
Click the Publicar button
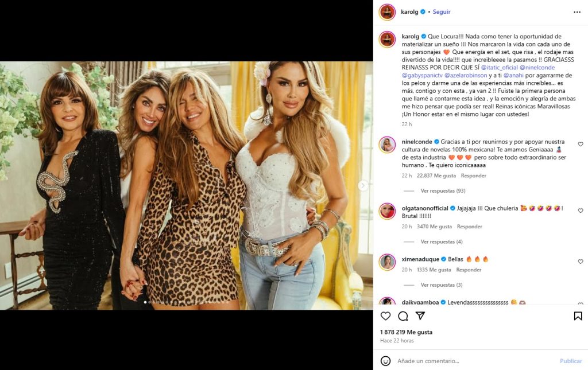pos(571,361)
